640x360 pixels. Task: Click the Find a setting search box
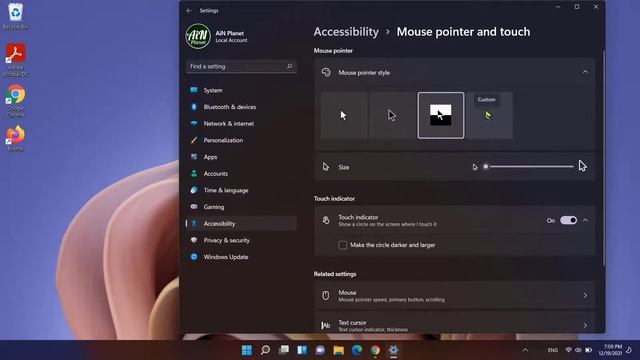pos(241,66)
